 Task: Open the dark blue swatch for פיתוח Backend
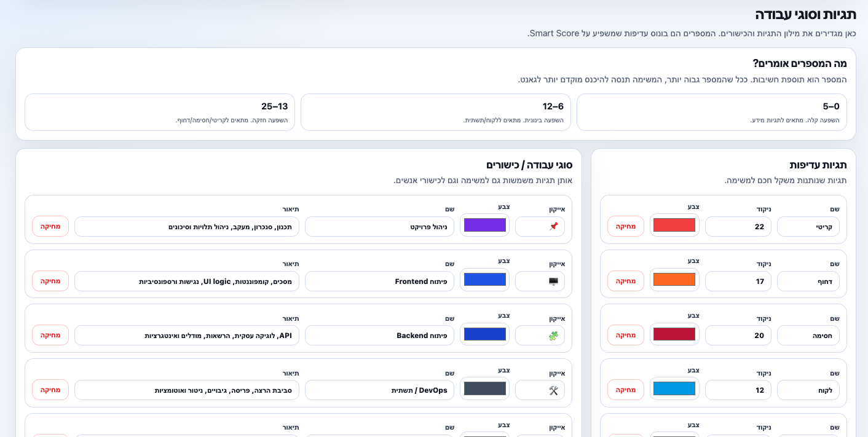click(485, 334)
